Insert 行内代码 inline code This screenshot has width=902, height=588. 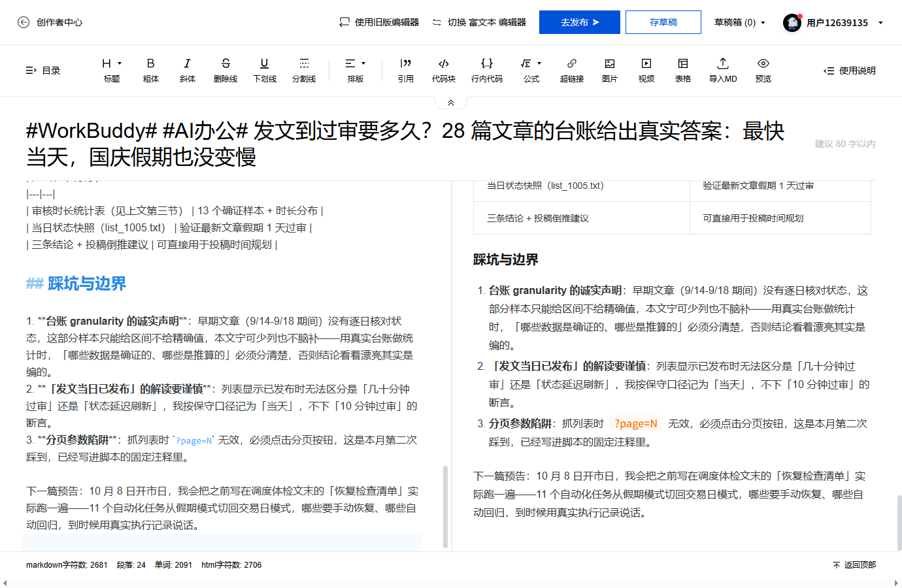point(487,70)
